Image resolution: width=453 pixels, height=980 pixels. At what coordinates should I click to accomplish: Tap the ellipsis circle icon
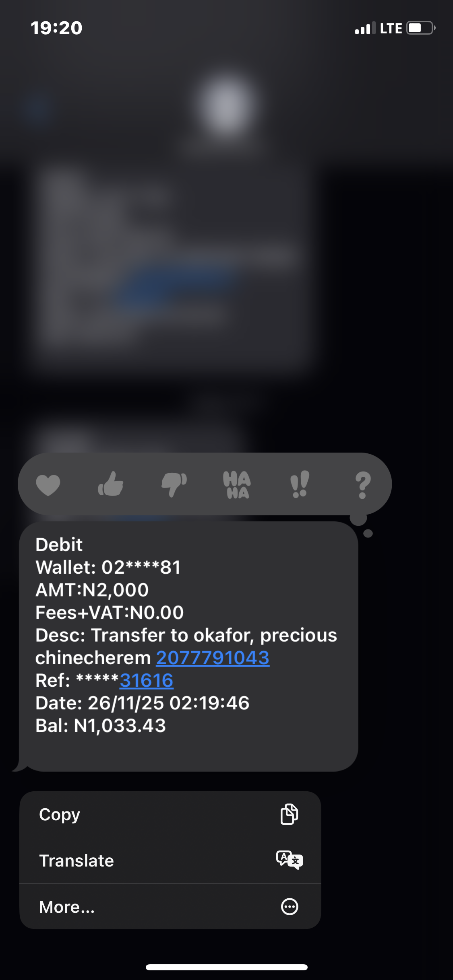pyautogui.click(x=290, y=906)
